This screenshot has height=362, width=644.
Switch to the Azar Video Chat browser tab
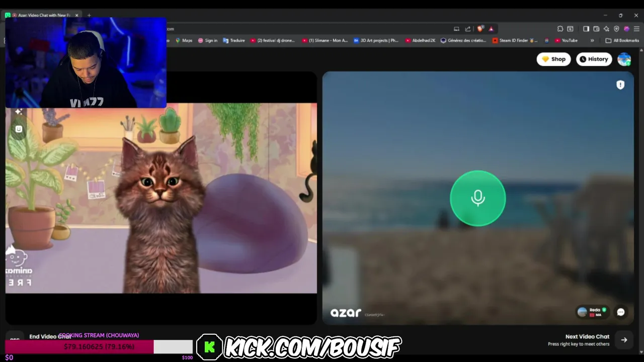(x=42, y=15)
